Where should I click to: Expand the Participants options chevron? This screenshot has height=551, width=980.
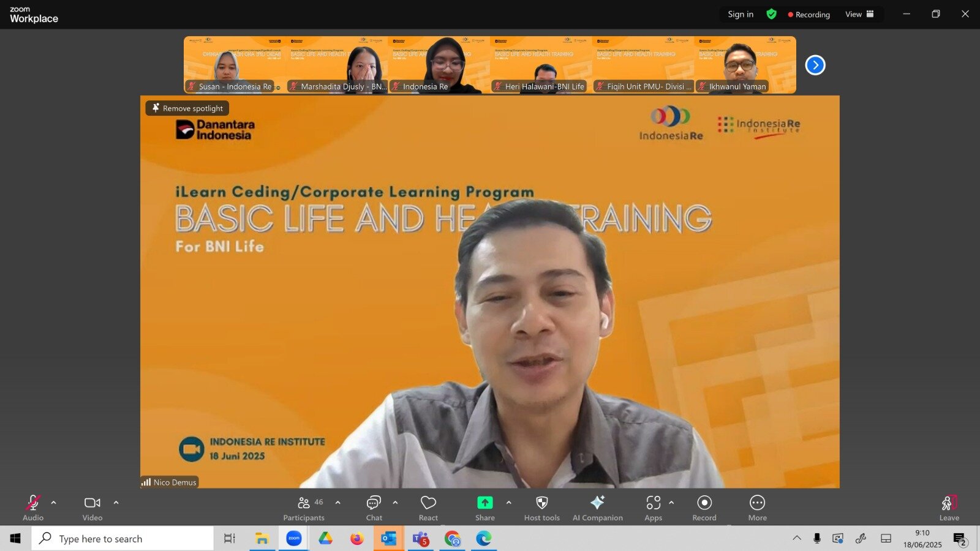(x=338, y=503)
